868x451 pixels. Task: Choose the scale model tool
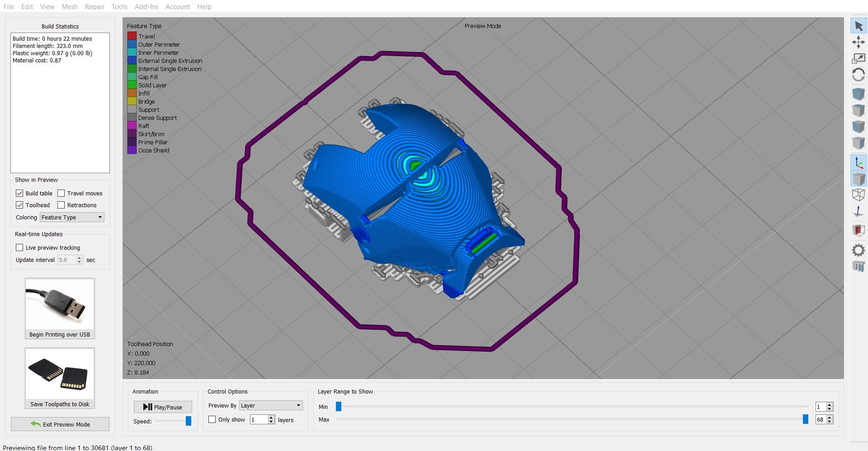point(859,58)
